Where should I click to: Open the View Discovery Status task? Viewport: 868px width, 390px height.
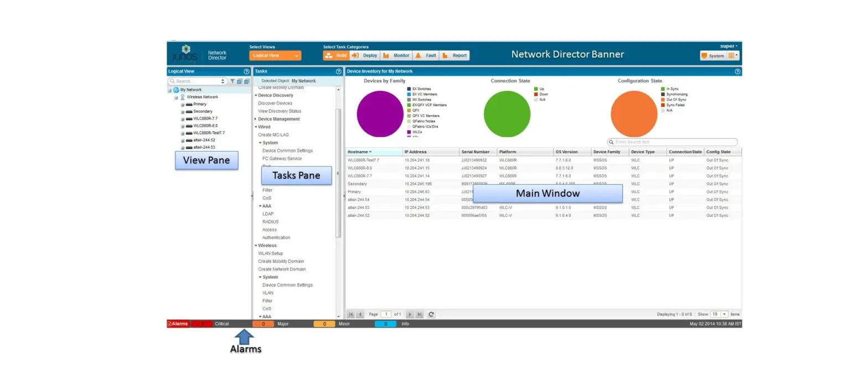coord(280,111)
